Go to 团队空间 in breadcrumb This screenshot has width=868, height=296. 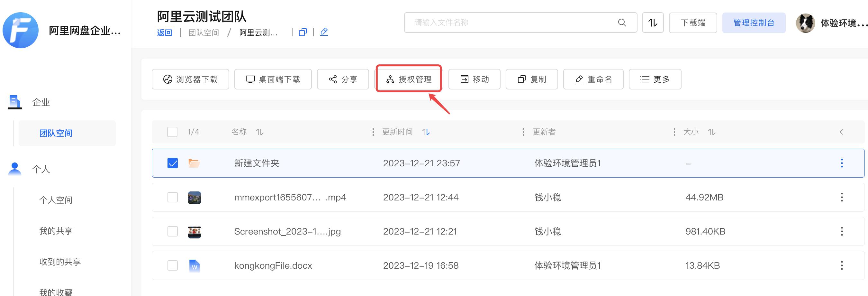(203, 33)
